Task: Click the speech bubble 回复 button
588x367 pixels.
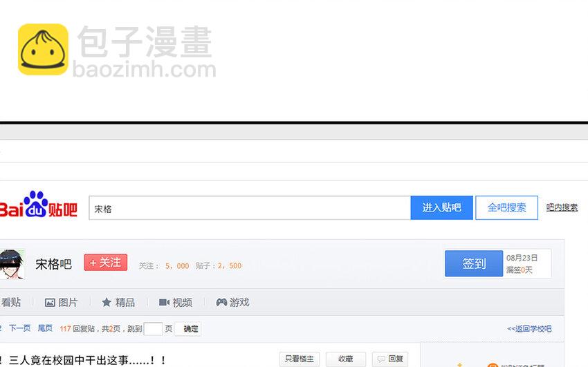Action: 390,359
